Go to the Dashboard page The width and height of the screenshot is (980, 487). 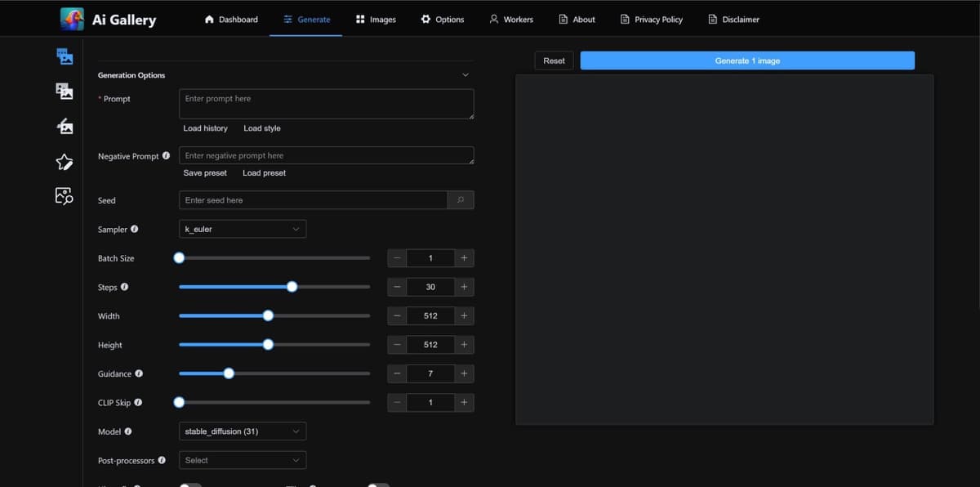click(231, 20)
